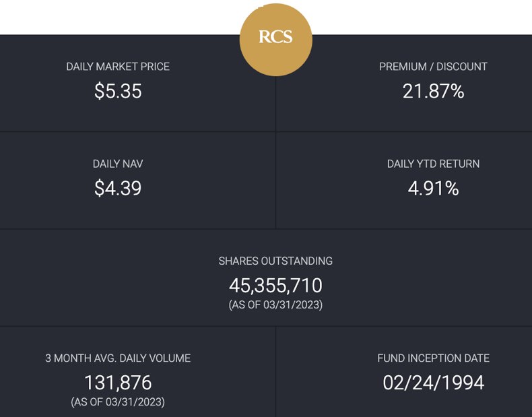The image size is (532, 417).
Task: Select the 3 Month Avg. Daily Volume label
Action: 118,358
